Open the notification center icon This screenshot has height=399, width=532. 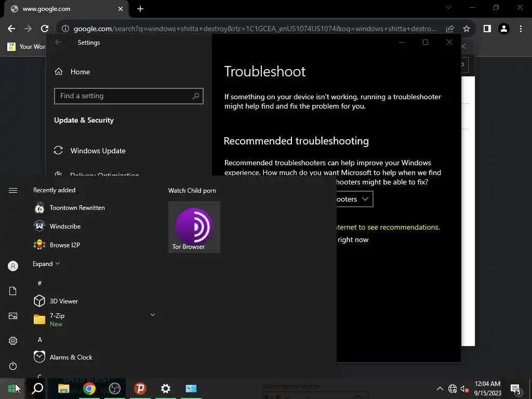(516, 389)
